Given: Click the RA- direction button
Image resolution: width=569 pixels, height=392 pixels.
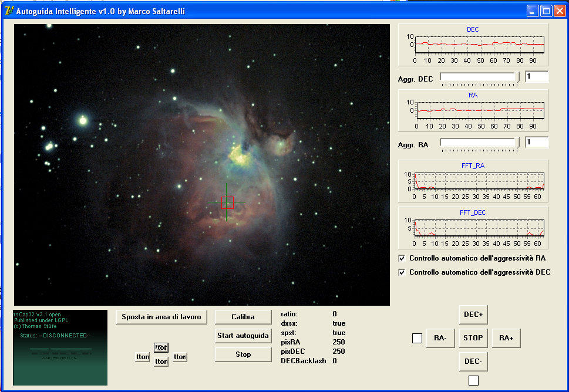Looking at the screenshot, I should pos(440,339).
